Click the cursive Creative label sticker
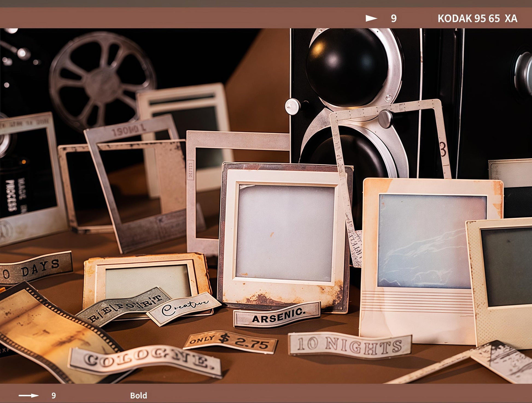The width and height of the screenshot is (532, 403). click(x=184, y=309)
